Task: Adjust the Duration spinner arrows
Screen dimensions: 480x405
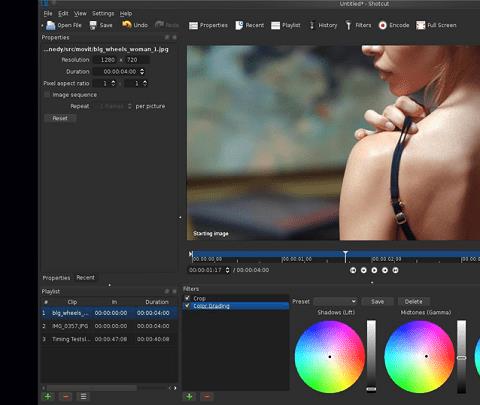Action: coord(142,71)
